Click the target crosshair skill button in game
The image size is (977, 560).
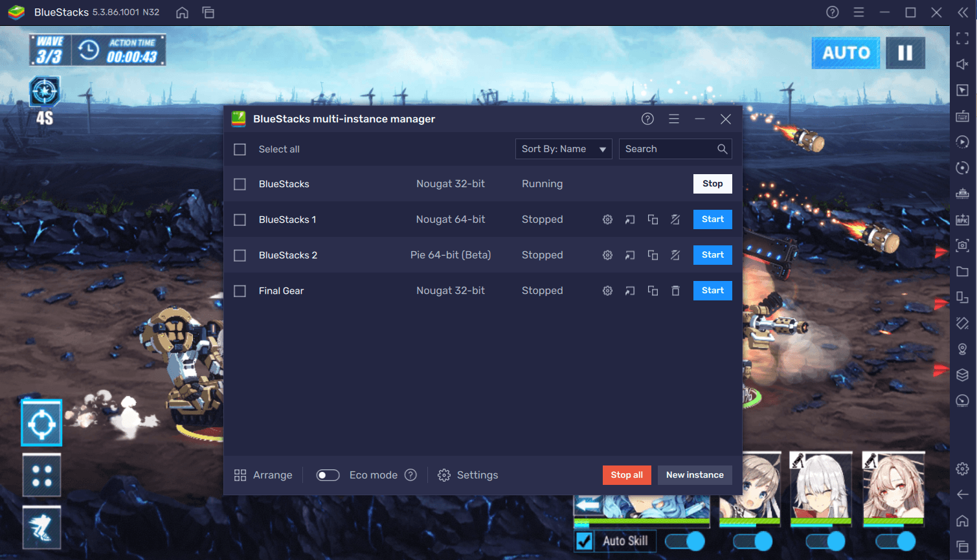[41, 423]
